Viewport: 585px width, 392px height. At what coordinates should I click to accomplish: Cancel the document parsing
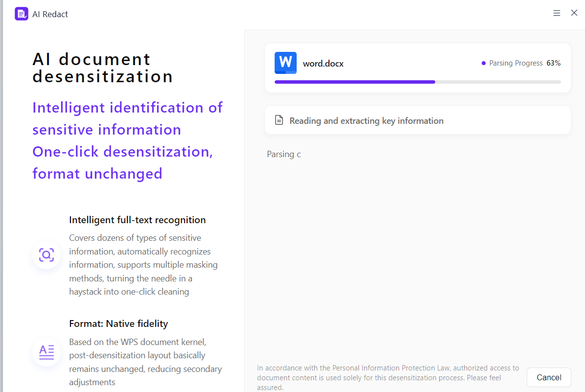(x=549, y=377)
